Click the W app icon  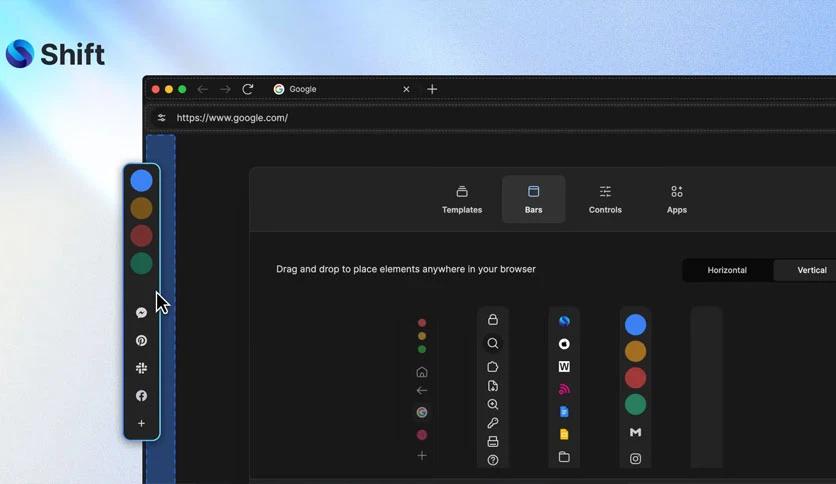564,367
